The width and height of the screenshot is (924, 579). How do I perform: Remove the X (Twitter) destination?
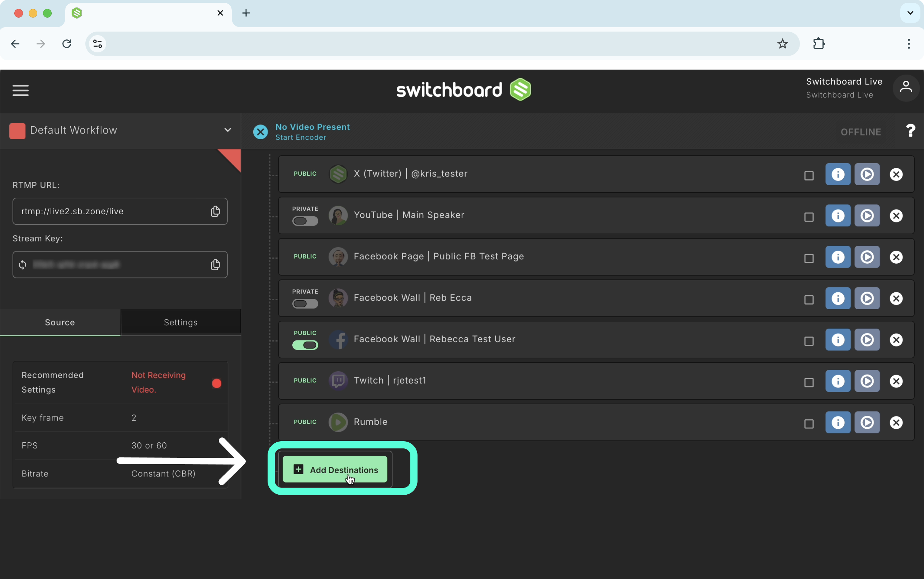(896, 174)
